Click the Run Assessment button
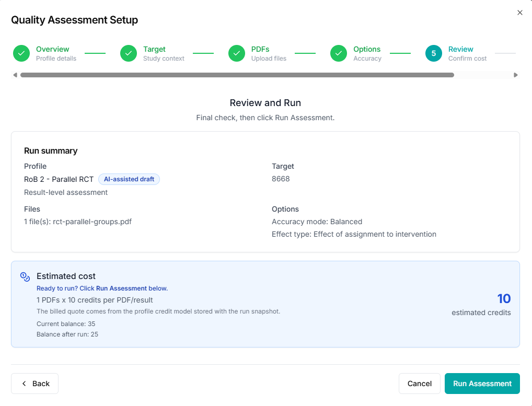532x406 pixels. coord(482,384)
